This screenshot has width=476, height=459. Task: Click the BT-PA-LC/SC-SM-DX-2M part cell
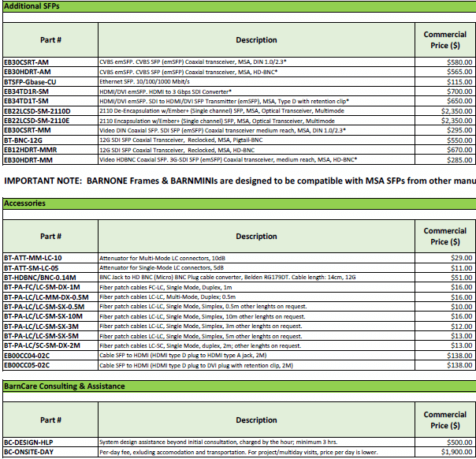(42, 345)
